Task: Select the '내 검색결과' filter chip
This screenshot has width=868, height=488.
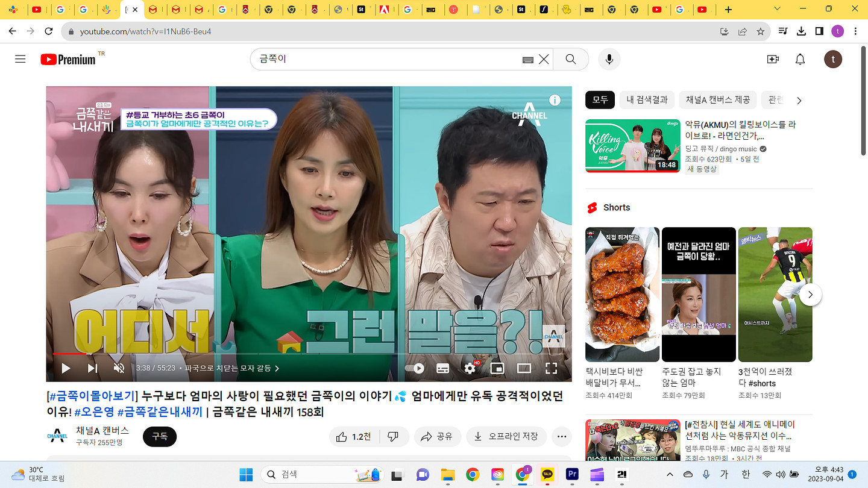Action: click(x=647, y=100)
